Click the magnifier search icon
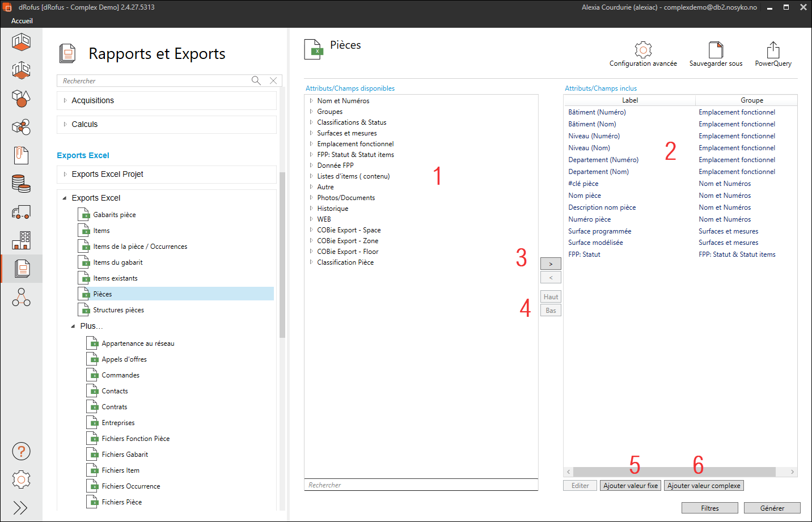812x522 pixels. tap(256, 80)
